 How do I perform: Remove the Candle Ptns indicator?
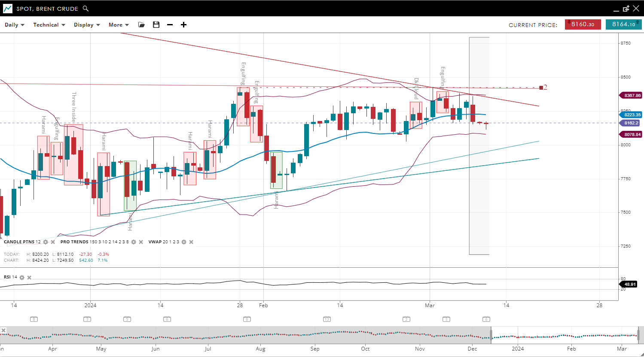[53, 242]
